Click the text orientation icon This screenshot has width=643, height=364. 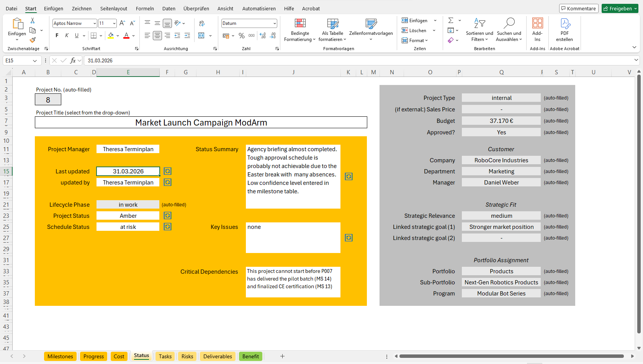click(177, 23)
